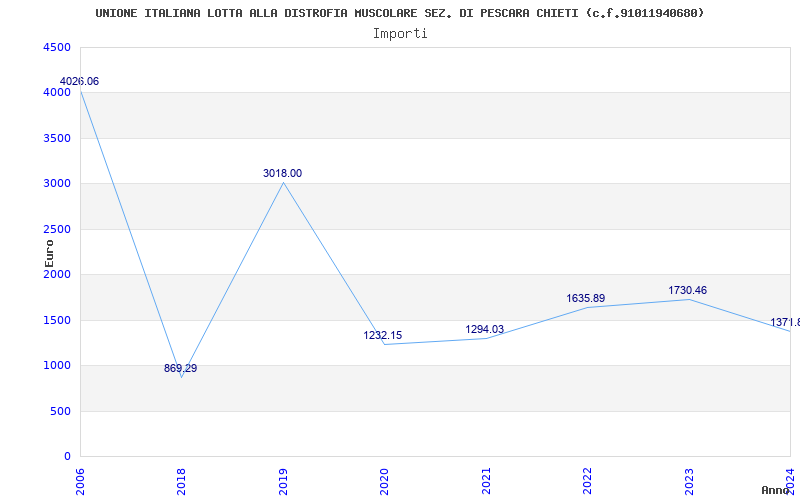Click the chart title with c.f.91011940680
The width and height of the screenshot is (800, 500).
pyautogui.click(x=399, y=13)
